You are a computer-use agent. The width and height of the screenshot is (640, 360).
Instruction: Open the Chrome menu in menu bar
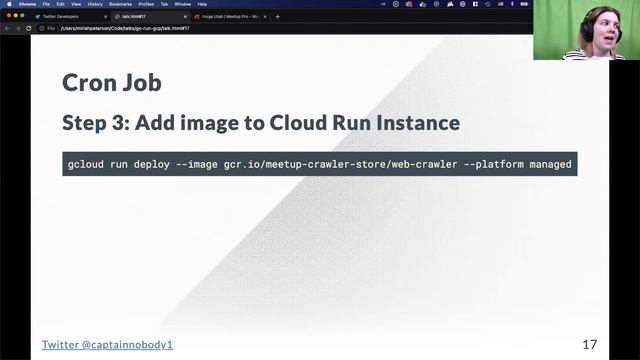(x=27, y=4)
